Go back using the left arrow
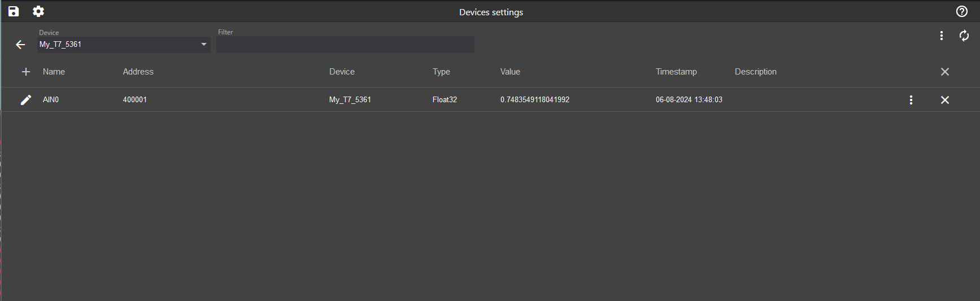980x301 pixels. 20,45
